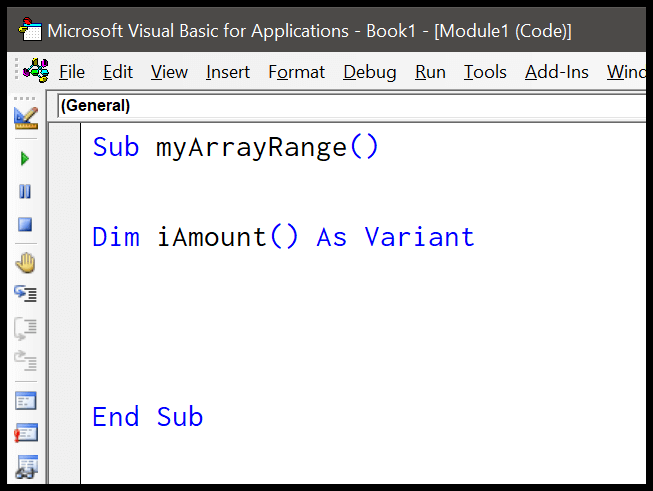This screenshot has width=653, height=491.
Task: Open the File menu
Action: (x=72, y=72)
